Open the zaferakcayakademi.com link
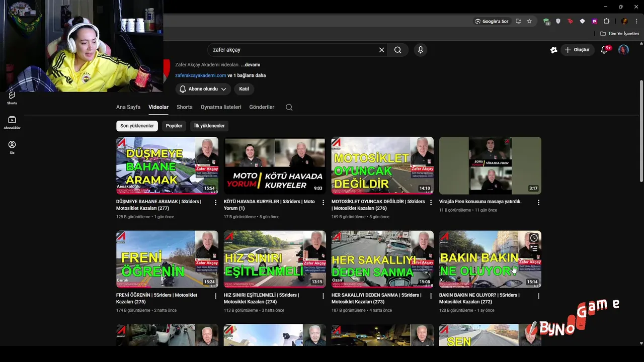Screen dimensions: 644x362 (x=201, y=75)
